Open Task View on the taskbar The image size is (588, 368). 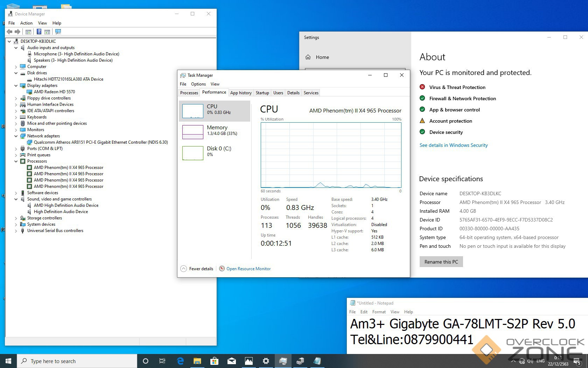tap(162, 361)
